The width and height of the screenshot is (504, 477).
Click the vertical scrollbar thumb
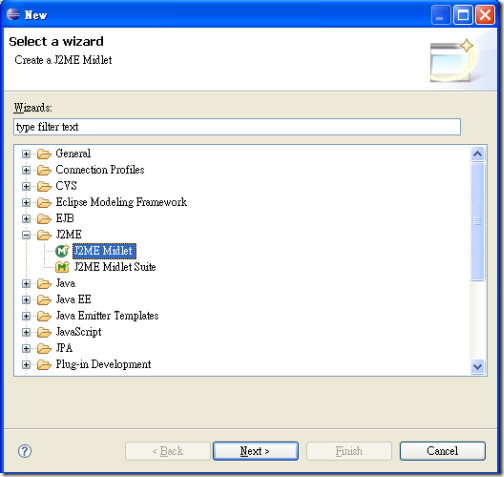478,221
